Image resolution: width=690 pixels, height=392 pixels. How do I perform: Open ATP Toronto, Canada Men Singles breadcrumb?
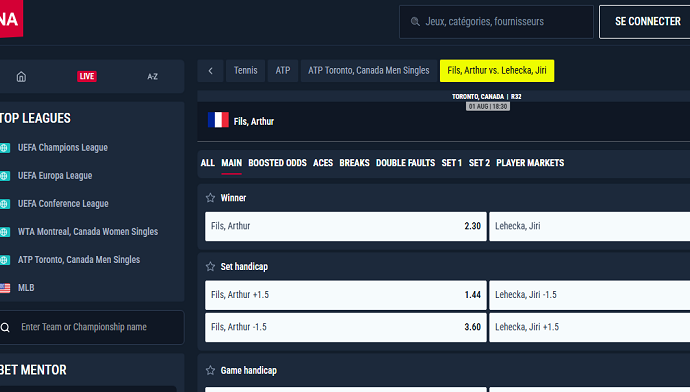coord(369,71)
